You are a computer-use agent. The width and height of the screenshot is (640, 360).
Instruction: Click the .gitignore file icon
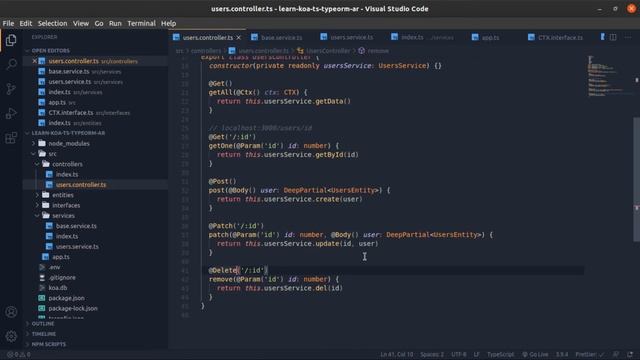tap(42, 278)
